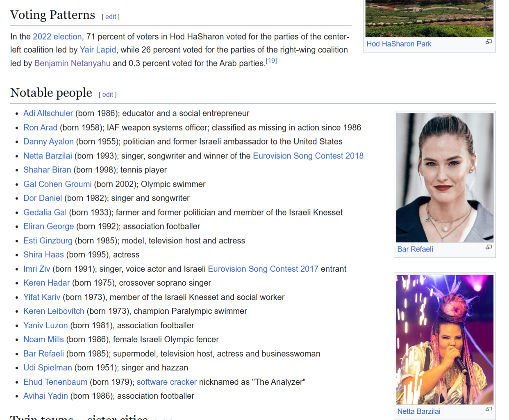Open the software cracker link
Screen dimensions: 509x420
(166, 382)
